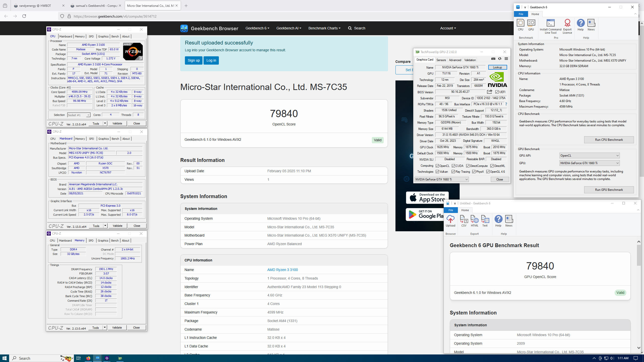Click Validate in the CPU-Z Memory window
The image size is (644, 362).
(x=117, y=328)
